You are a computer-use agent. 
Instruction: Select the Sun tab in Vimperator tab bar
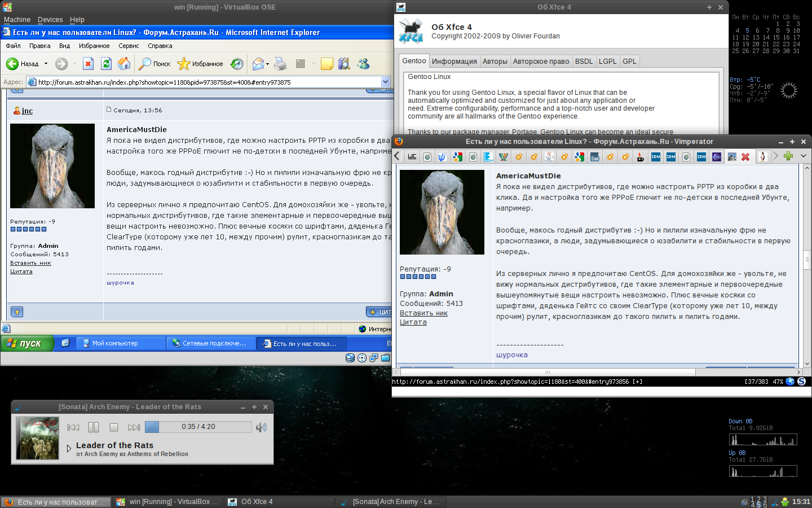(x=595, y=157)
